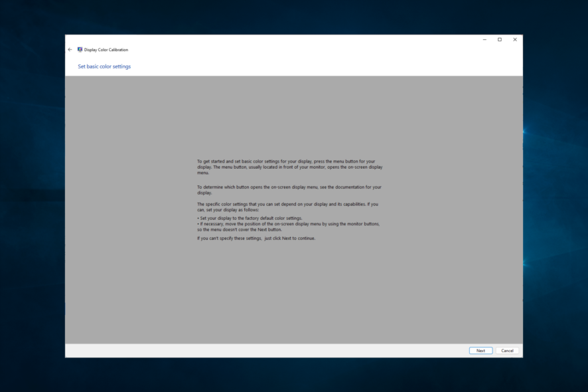Image resolution: width=588 pixels, height=392 pixels.
Task: Click the factory default color settings bullet
Action: click(x=250, y=218)
